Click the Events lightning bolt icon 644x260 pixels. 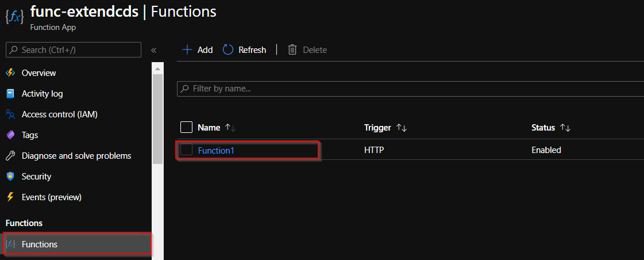10,197
